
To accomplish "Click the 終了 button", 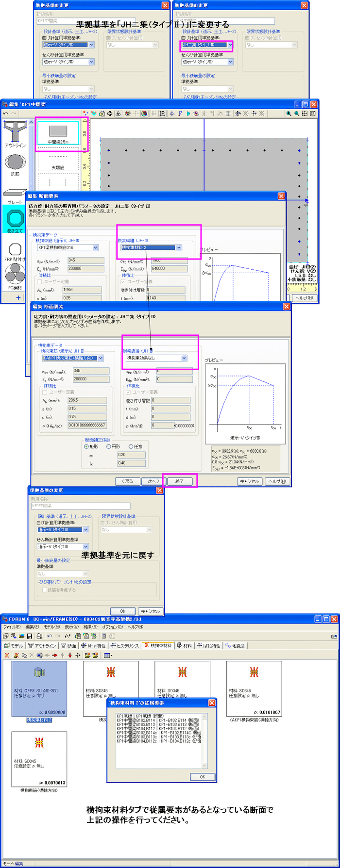I will point(180,481).
